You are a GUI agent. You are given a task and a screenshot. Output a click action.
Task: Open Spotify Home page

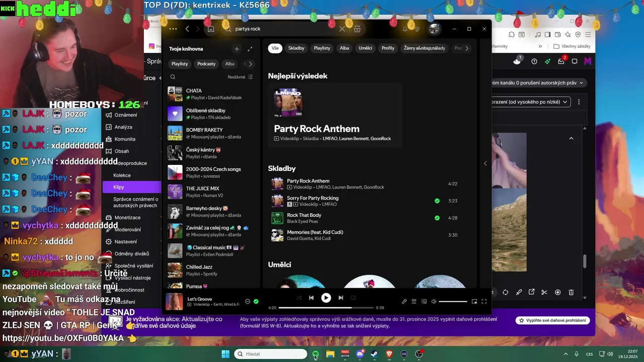point(211,29)
